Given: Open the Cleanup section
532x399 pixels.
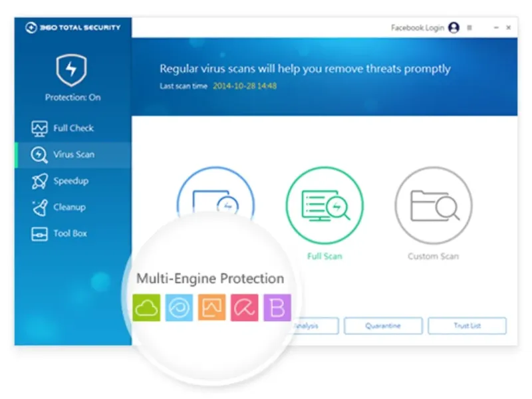Looking at the screenshot, I should coord(73,207).
